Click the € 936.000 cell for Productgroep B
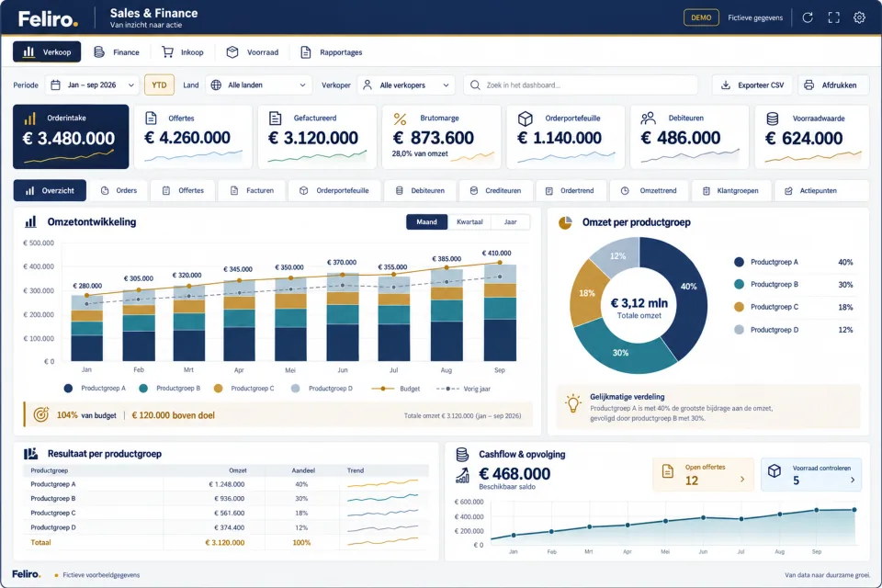 [x=230, y=499]
